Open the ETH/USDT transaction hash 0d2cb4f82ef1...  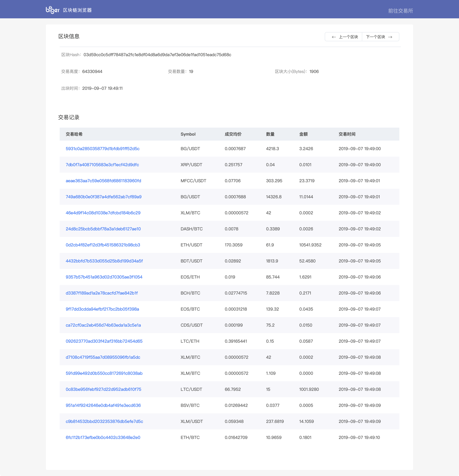pyautogui.click(x=103, y=245)
